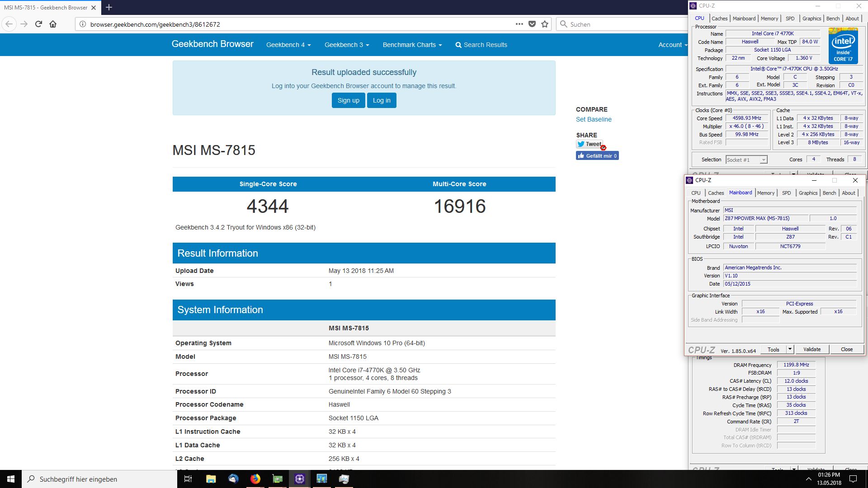Select the Multi-Core score 16916
868x488 pixels.
pos(460,206)
